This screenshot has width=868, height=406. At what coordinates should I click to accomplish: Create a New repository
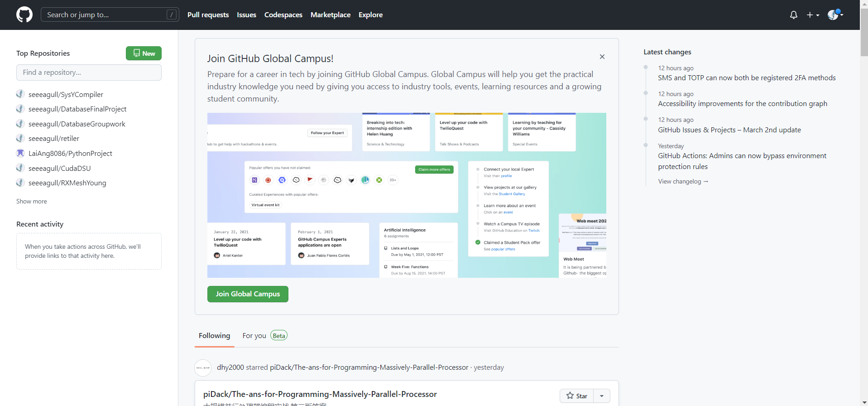(x=144, y=53)
